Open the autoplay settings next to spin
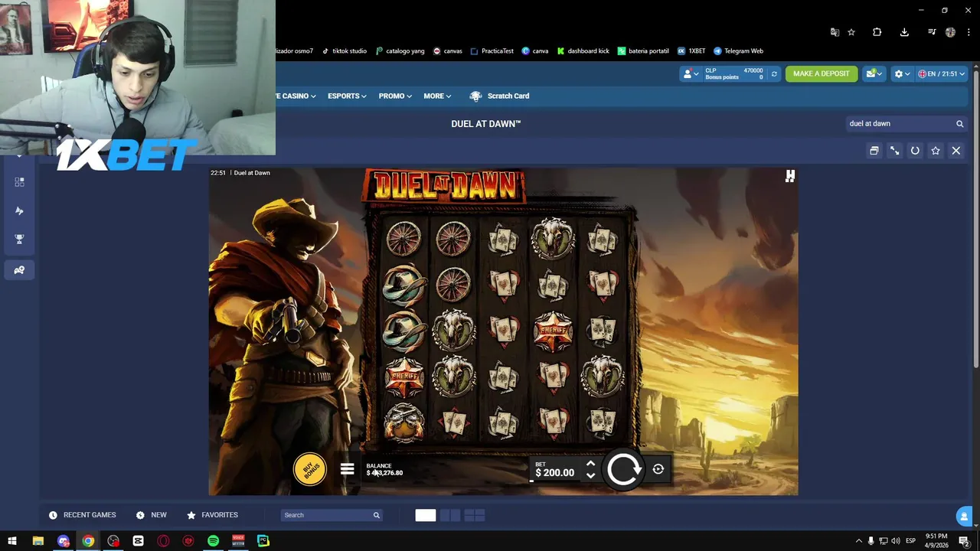This screenshot has width=980, height=551. tap(658, 469)
